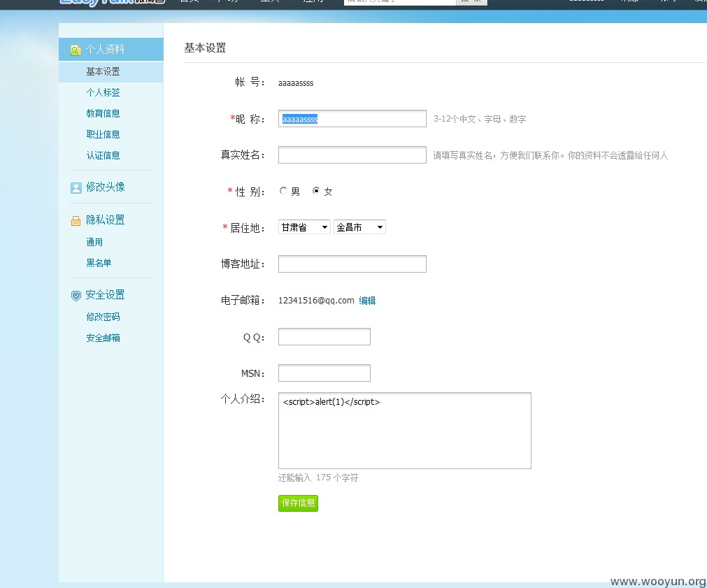Select the 女 gender radio button
Image resolution: width=707 pixels, height=588 pixels.
[316, 191]
